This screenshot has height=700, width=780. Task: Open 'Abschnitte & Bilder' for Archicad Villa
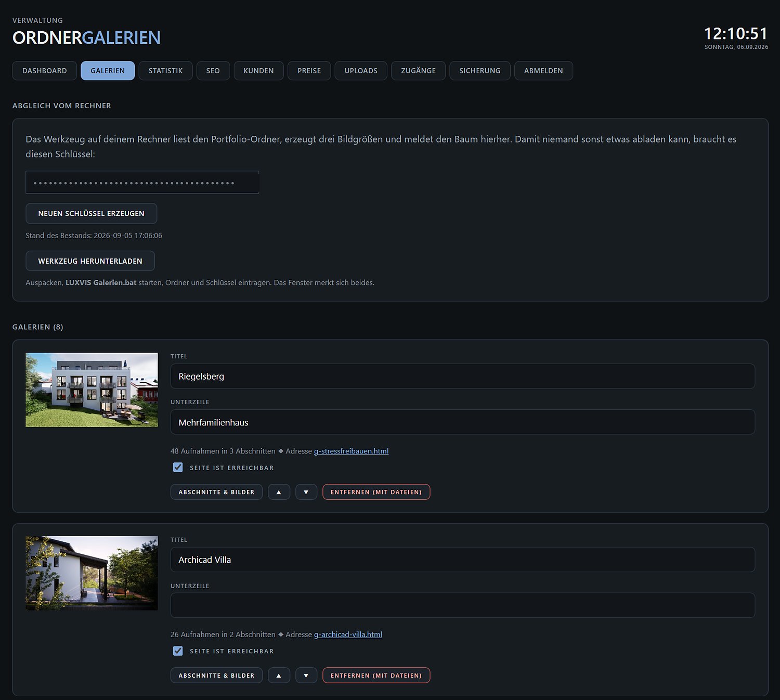click(x=216, y=676)
